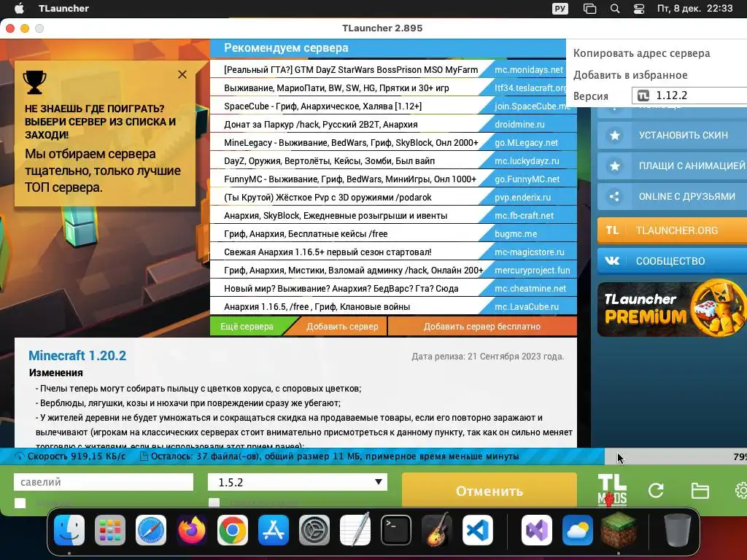Viewport: 747px width, 560px height.
Task: Select server mc.luckydayz.ru
Action: 527,161
